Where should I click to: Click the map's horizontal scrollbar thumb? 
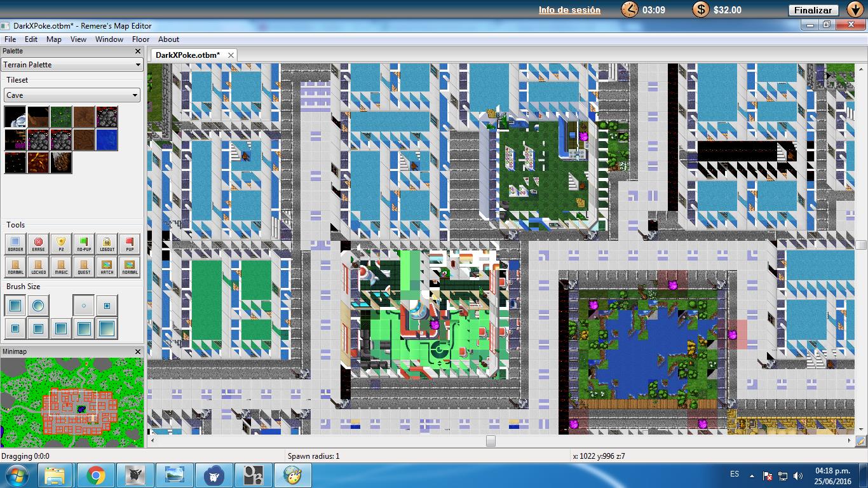click(491, 440)
